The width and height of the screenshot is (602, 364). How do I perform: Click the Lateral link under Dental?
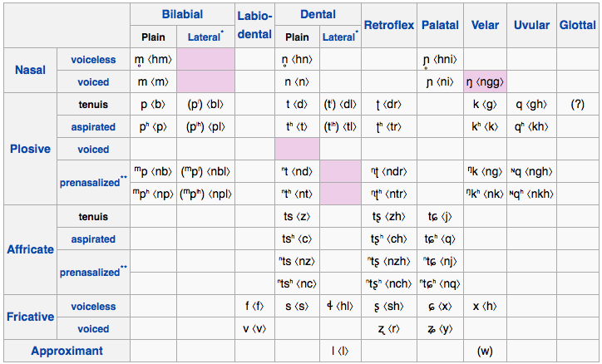338,37
